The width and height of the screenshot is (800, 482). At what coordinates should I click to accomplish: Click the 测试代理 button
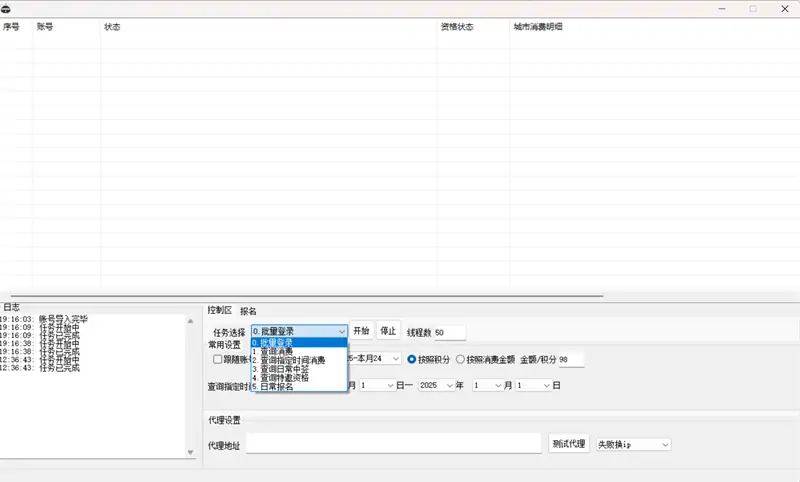coord(569,443)
